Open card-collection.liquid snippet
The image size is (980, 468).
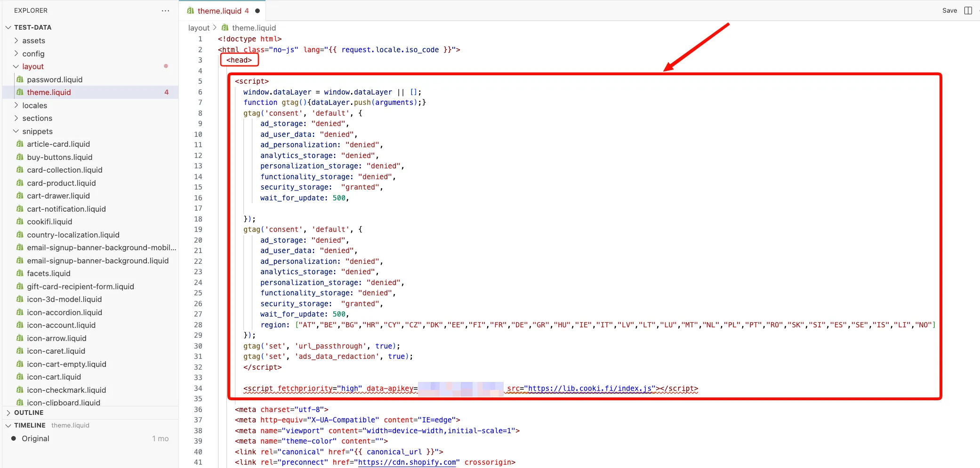point(64,170)
